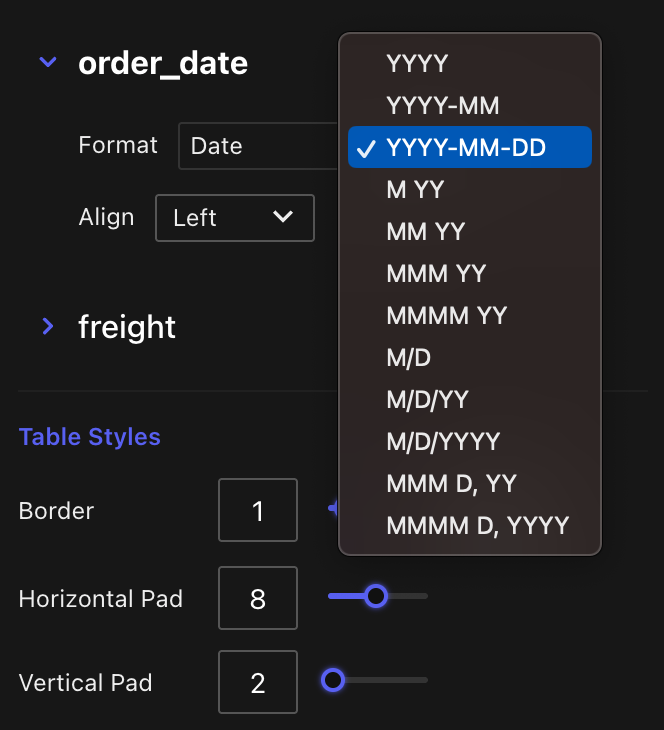Pick the M YY date format
This screenshot has height=730, width=664.
(x=415, y=189)
